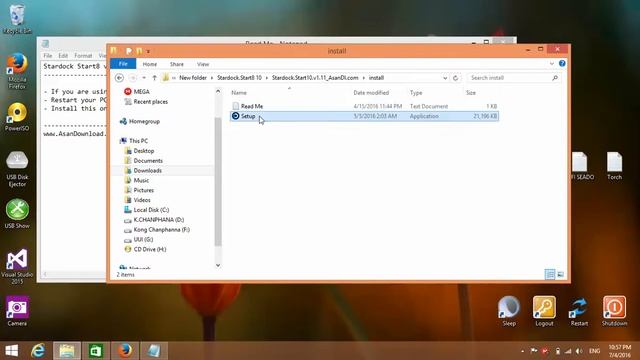Select the Setup application file
Screen dimensions: 640x360
tap(364, 116)
